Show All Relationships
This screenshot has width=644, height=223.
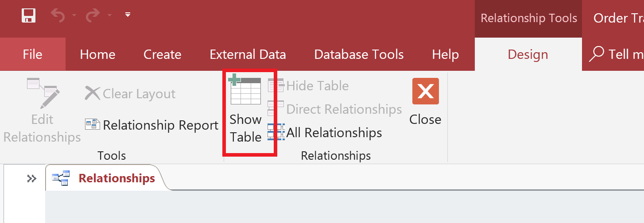coord(325,132)
